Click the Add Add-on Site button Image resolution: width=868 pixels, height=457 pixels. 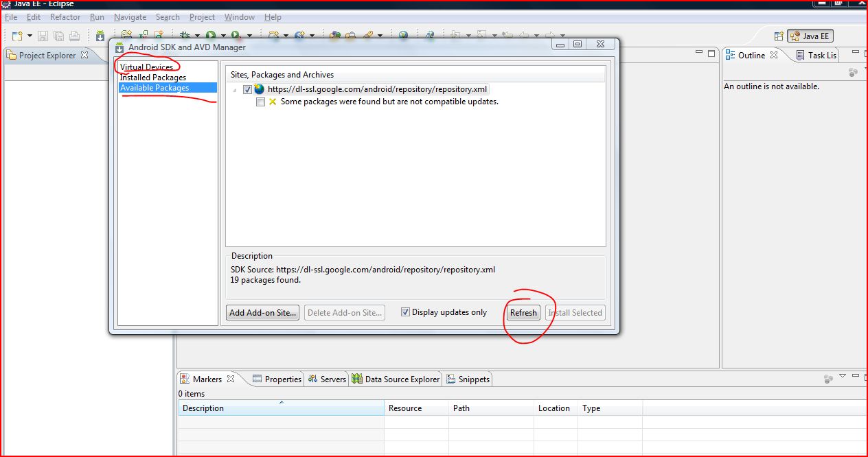pyautogui.click(x=263, y=313)
